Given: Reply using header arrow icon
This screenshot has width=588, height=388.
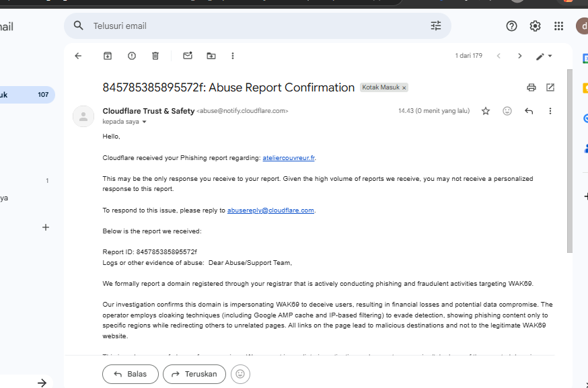Looking at the screenshot, I should [529, 111].
